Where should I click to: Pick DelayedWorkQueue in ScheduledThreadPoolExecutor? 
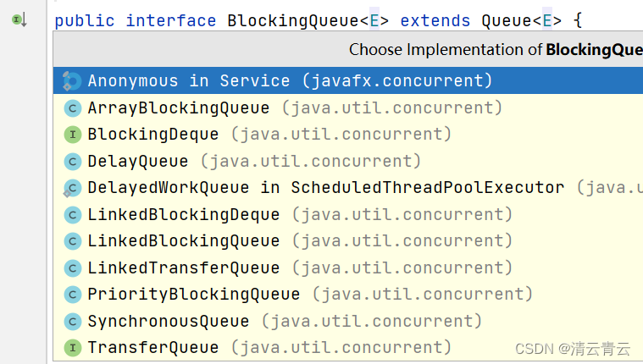click(347, 188)
